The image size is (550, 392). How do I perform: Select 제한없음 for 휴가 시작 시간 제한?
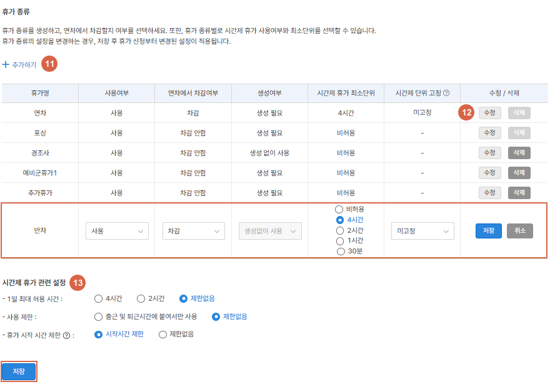point(163,335)
